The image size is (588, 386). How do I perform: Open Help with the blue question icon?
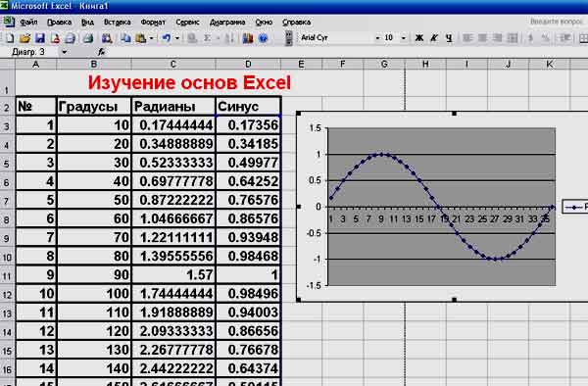(x=263, y=38)
